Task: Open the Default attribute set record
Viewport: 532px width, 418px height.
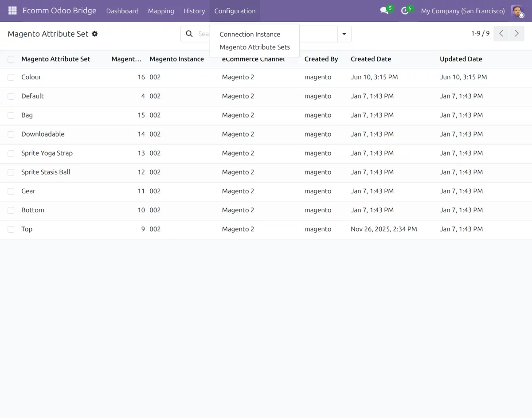Action: (x=32, y=96)
